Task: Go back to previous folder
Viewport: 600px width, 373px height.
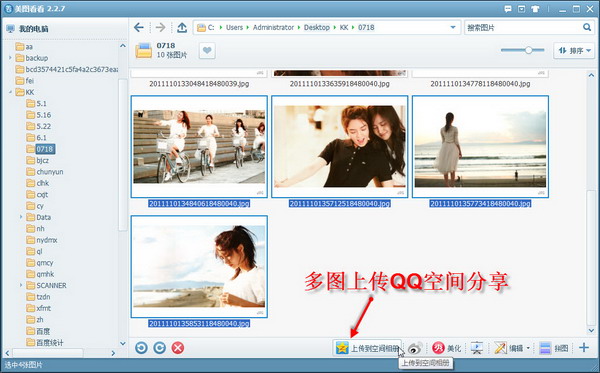Action: 139,28
